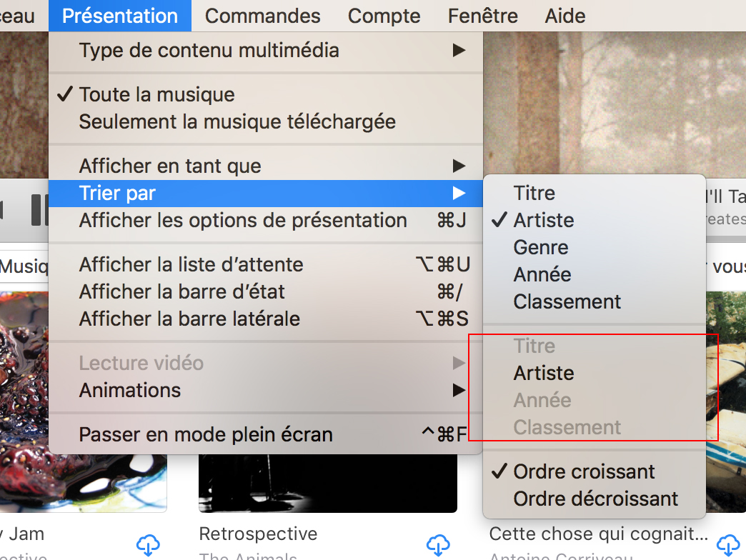
Task: Click cloud download icon next to Jam album
Action: pos(148,545)
